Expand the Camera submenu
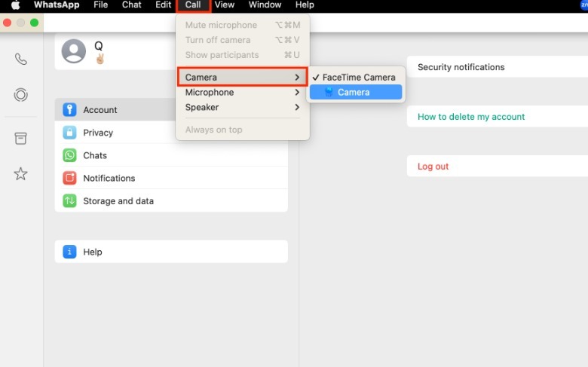The height and width of the screenshot is (367, 588). pos(242,77)
